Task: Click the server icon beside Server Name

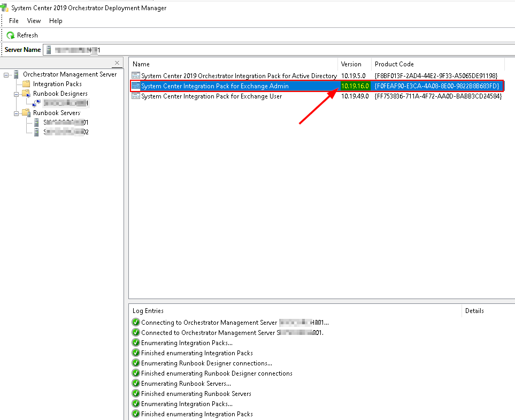Action: coord(49,50)
